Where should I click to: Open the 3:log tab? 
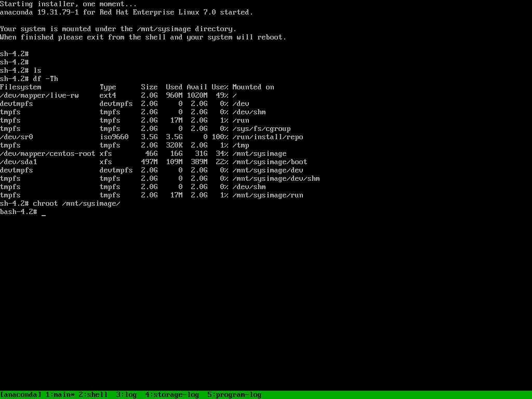click(x=126, y=395)
